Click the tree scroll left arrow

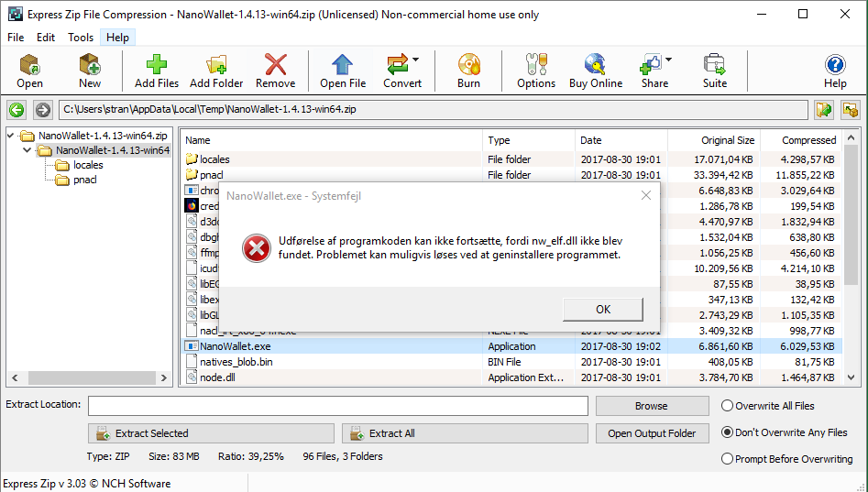click(15, 378)
